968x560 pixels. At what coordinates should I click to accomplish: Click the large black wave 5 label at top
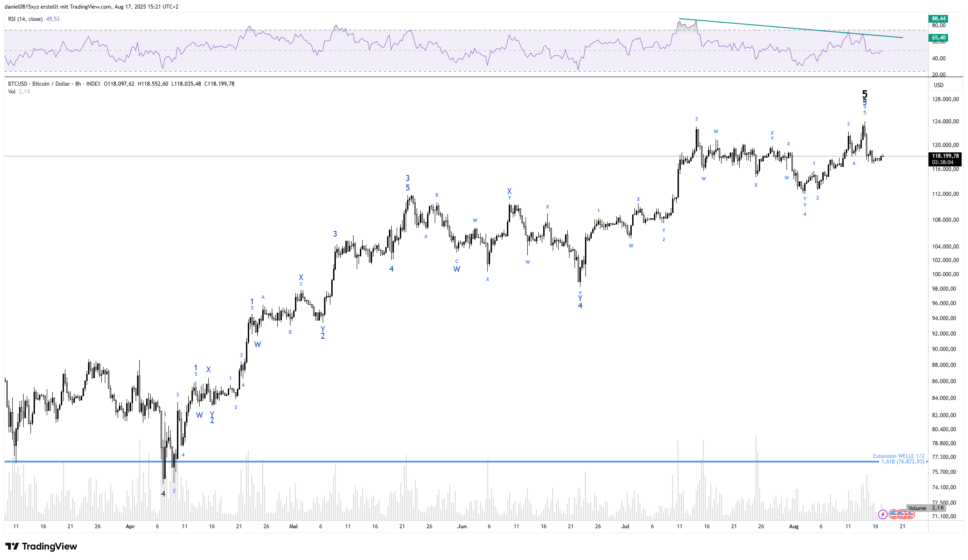[x=865, y=94]
